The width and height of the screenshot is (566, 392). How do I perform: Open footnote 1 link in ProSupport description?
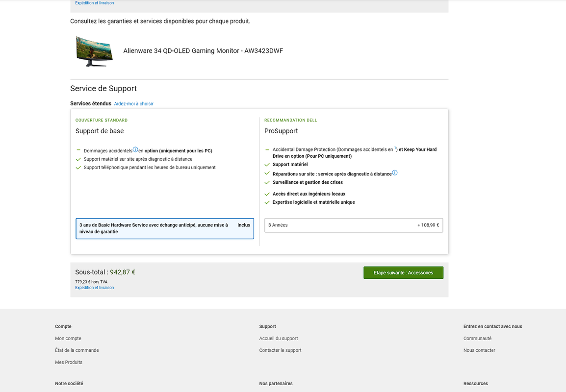(395, 148)
